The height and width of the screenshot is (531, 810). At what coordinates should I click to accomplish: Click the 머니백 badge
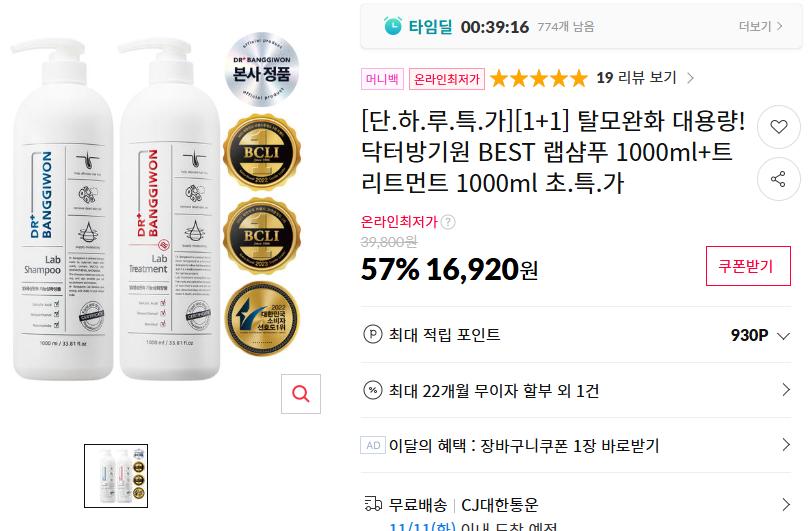click(x=382, y=79)
